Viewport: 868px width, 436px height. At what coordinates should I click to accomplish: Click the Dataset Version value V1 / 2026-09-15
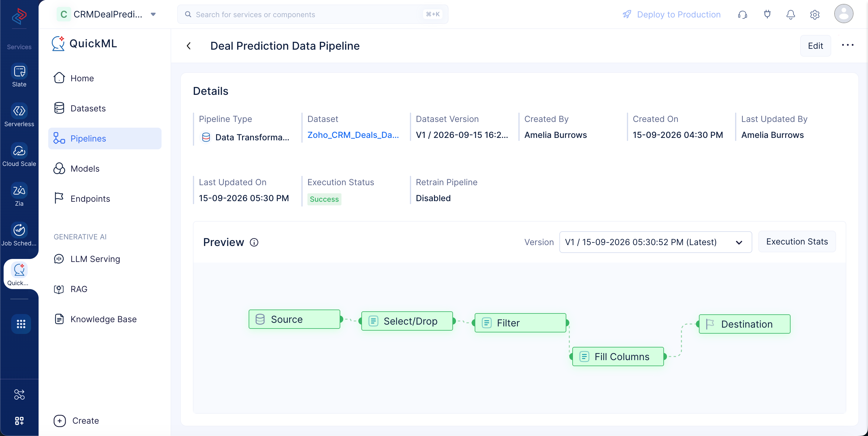click(462, 135)
